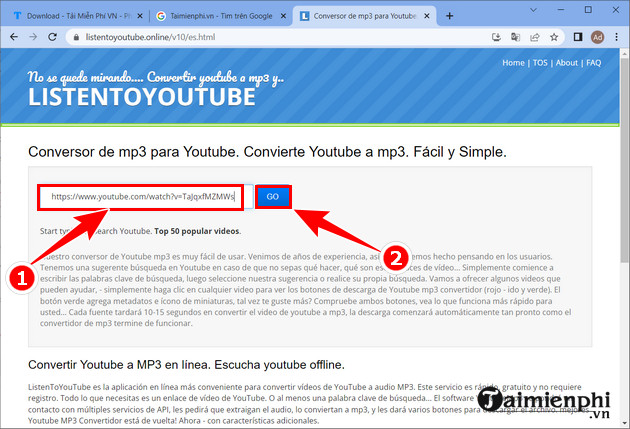The width and height of the screenshot is (630, 429).
Task: Minimize the browser window
Action: (561, 10)
